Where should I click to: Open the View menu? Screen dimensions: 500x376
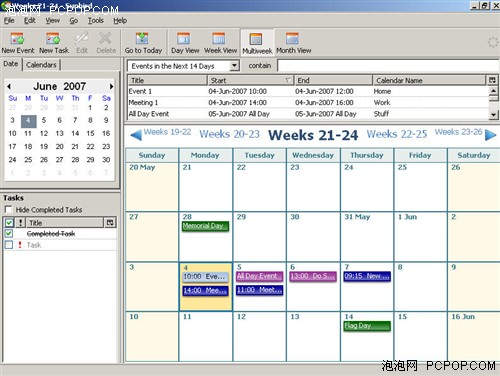(53, 21)
